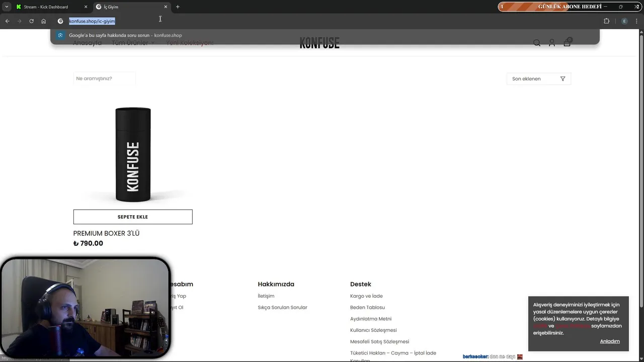644x362 pixels.
Task: Close the Stream - Kick Dashboard tab
Action: click(86, 7)
